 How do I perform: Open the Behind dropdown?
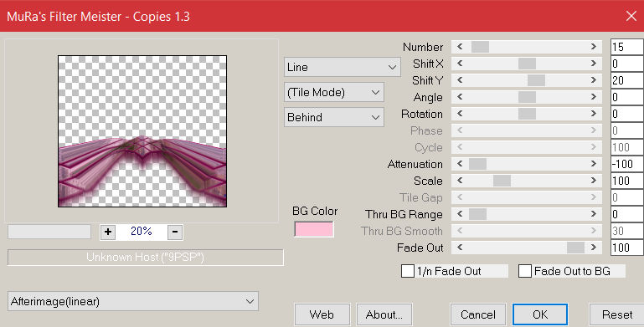coord(334,117)
